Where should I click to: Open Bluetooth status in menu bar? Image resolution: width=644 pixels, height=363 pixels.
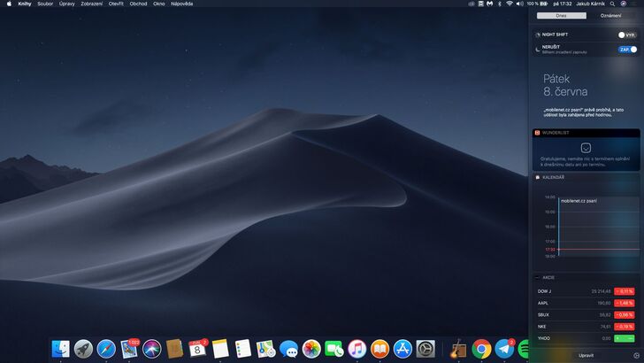(x=500, y=4)
